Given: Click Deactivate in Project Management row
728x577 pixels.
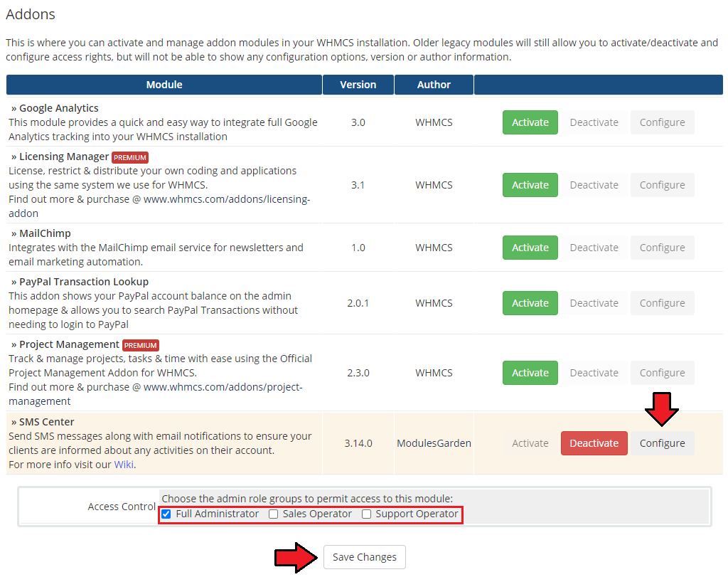Looking at the screenshot, I should click(594, 373).
